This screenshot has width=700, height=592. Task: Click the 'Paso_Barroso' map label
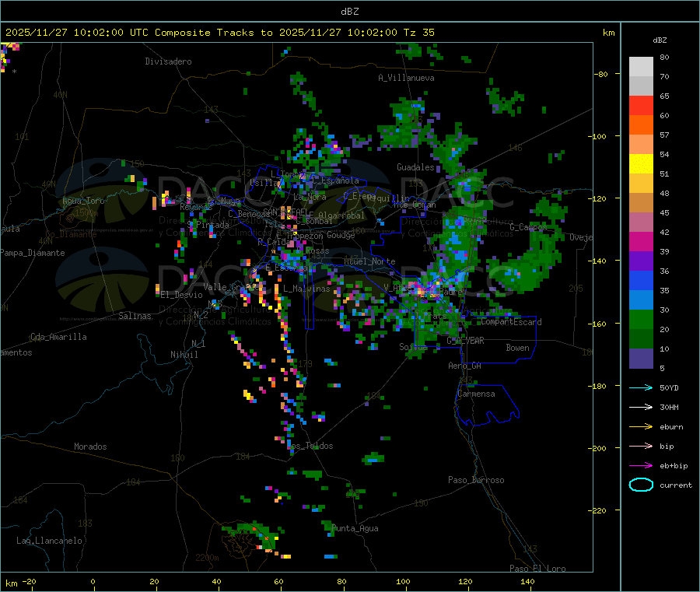tap(476, 480)
